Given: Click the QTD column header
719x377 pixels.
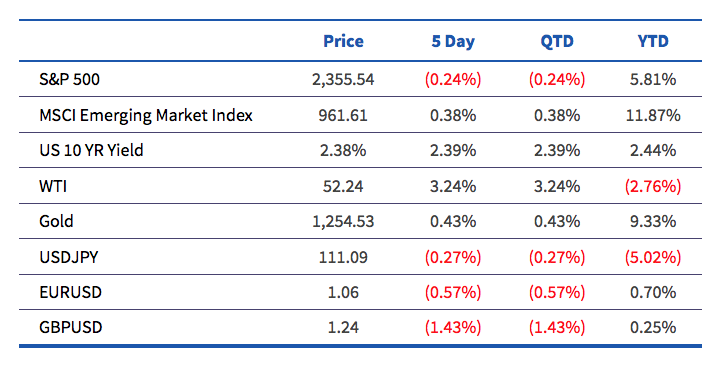Looking at the screenshot, I should click(x=557, y=42).
